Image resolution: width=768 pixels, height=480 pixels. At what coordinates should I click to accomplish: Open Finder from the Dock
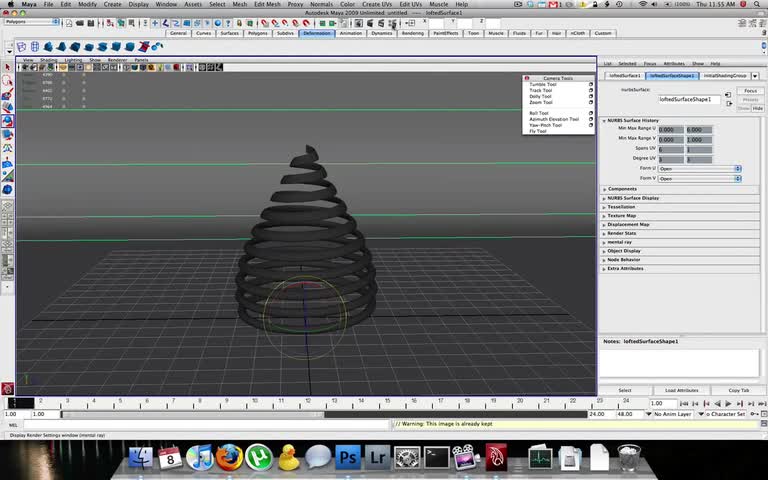pos(141,457)
